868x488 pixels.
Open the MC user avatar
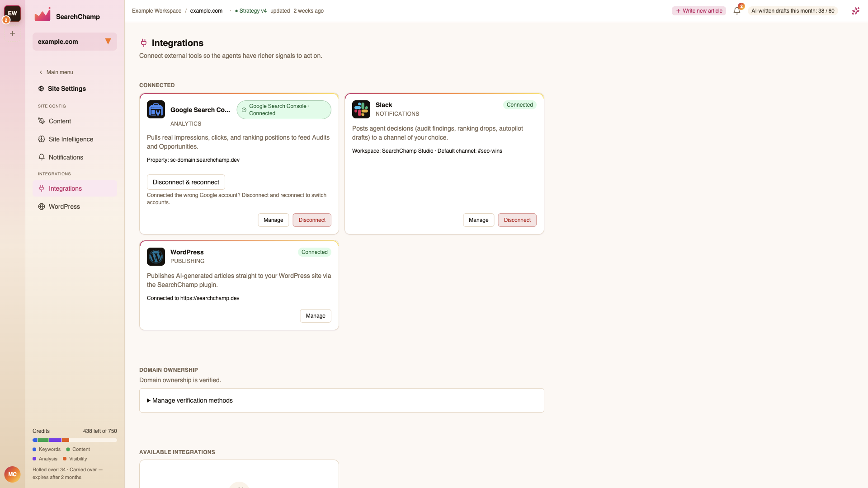click(12, 474)
